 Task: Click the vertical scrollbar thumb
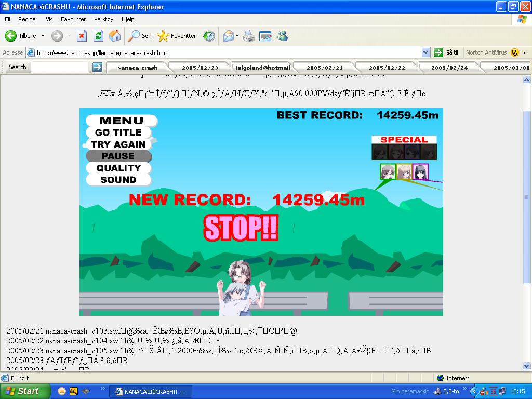(x=527, y=197)
